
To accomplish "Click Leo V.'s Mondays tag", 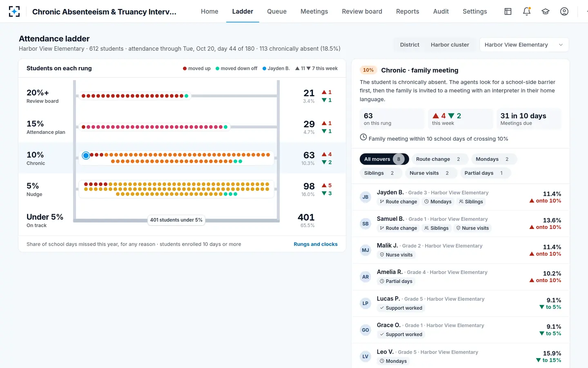I will [x=393, y=361].
